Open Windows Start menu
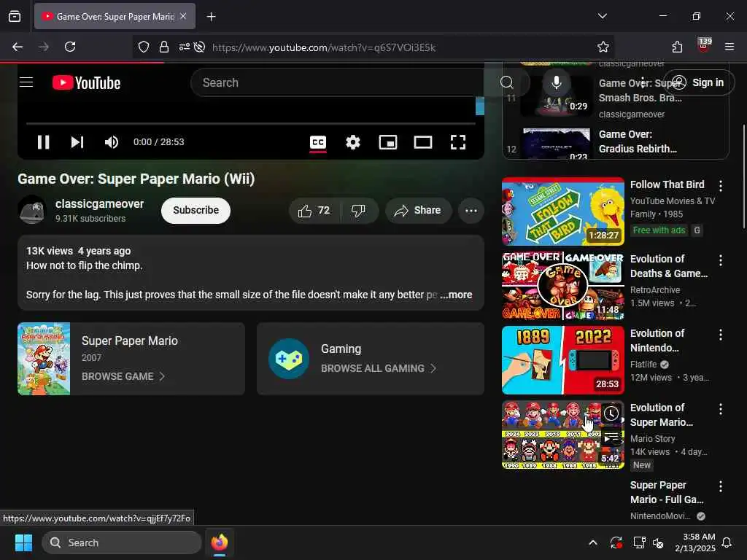 click(x=23, y=542)
